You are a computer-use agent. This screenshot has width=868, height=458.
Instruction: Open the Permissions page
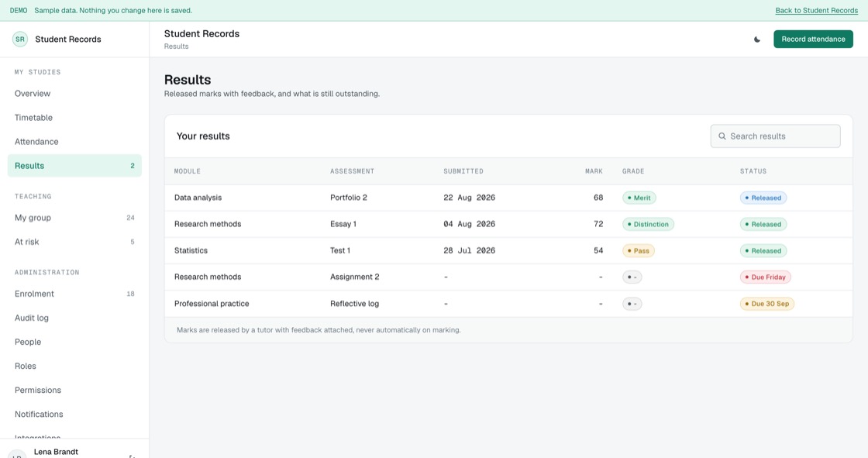click(x=74, y=391)
